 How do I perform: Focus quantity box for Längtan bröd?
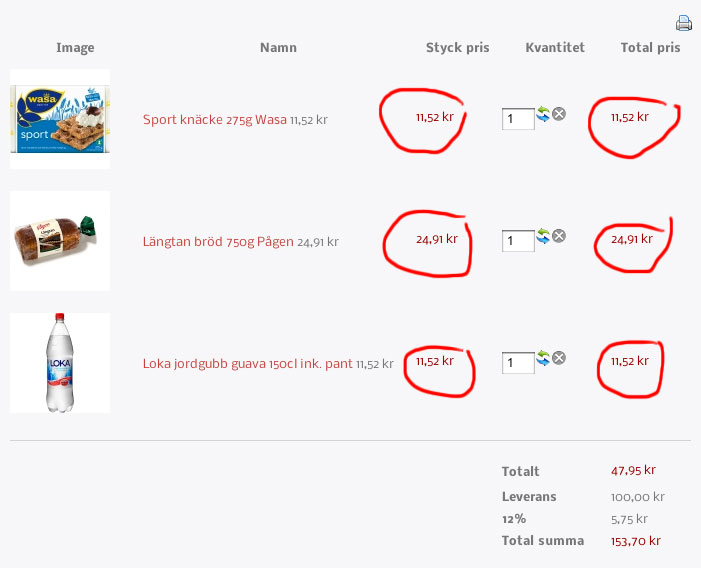coord(518,241)
